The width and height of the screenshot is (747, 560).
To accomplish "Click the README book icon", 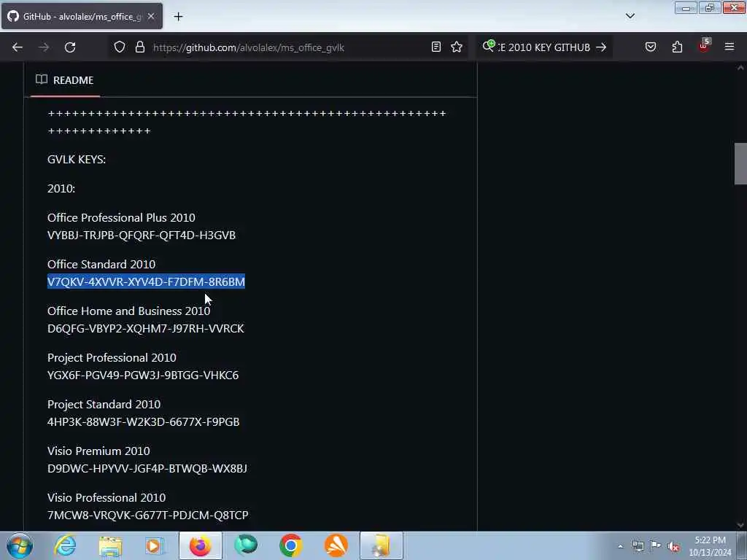I will (42, 79).
